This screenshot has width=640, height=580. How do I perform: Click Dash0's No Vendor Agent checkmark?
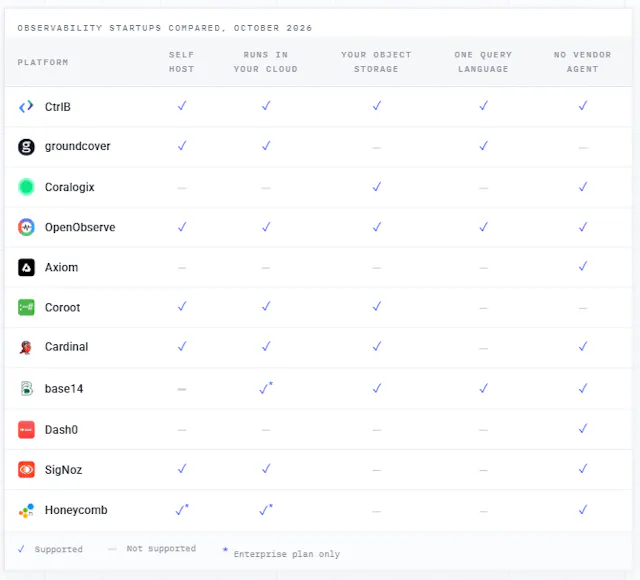click(583, 428)
